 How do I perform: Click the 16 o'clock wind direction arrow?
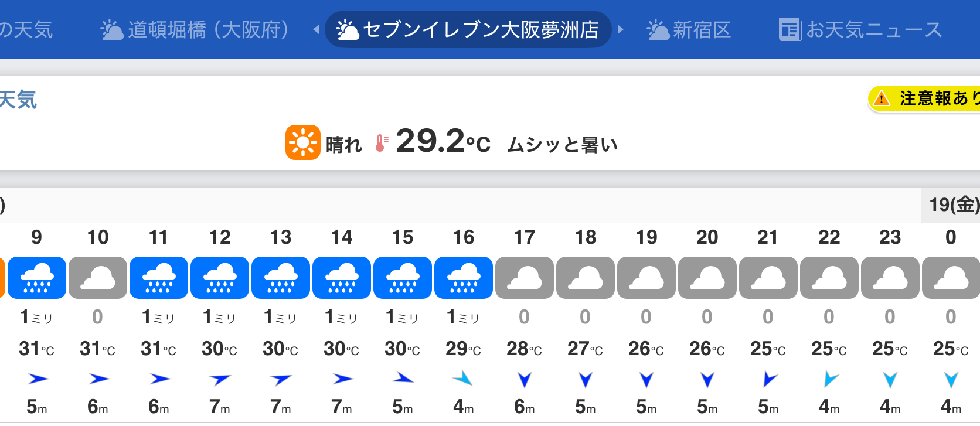pyautogui.click(x=463, y=379)
